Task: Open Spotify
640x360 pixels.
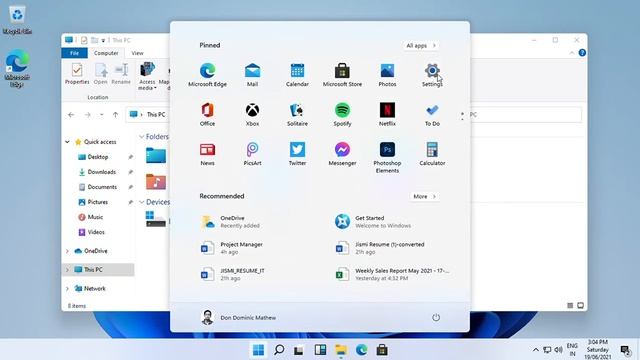Action: click(342, 114)
